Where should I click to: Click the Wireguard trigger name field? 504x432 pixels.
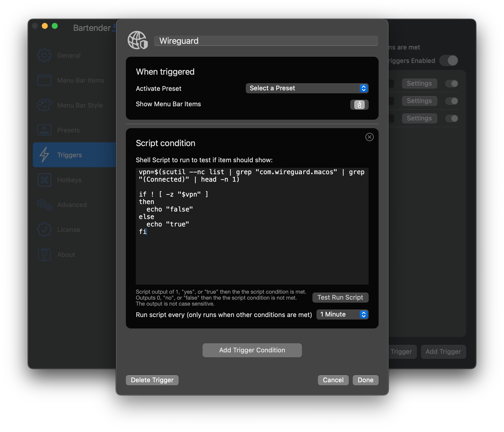(266, 41)
